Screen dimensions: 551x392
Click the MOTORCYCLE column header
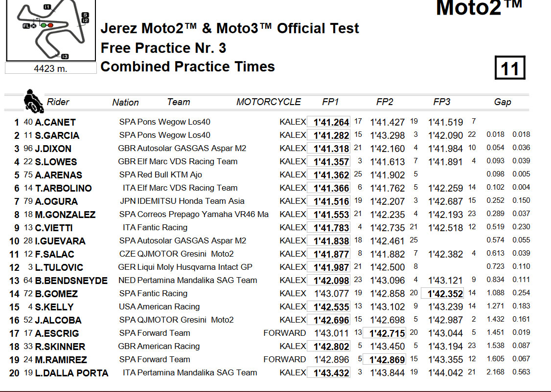[269, 102]
